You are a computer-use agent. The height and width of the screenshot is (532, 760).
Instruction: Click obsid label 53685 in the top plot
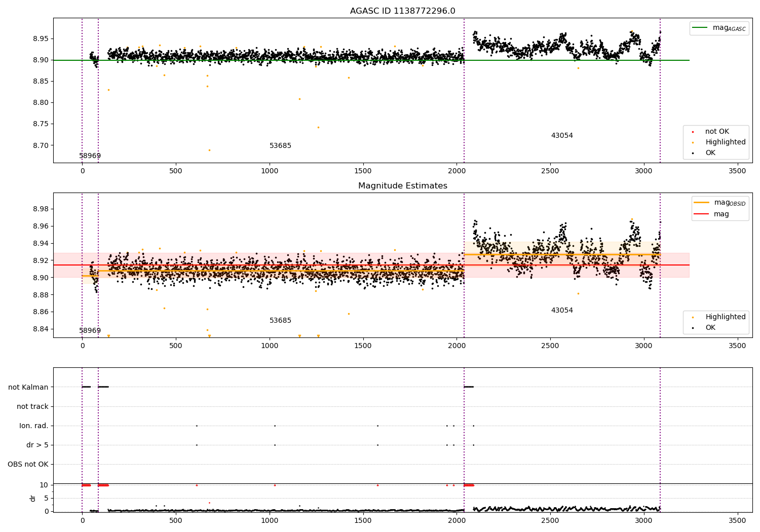280,145
